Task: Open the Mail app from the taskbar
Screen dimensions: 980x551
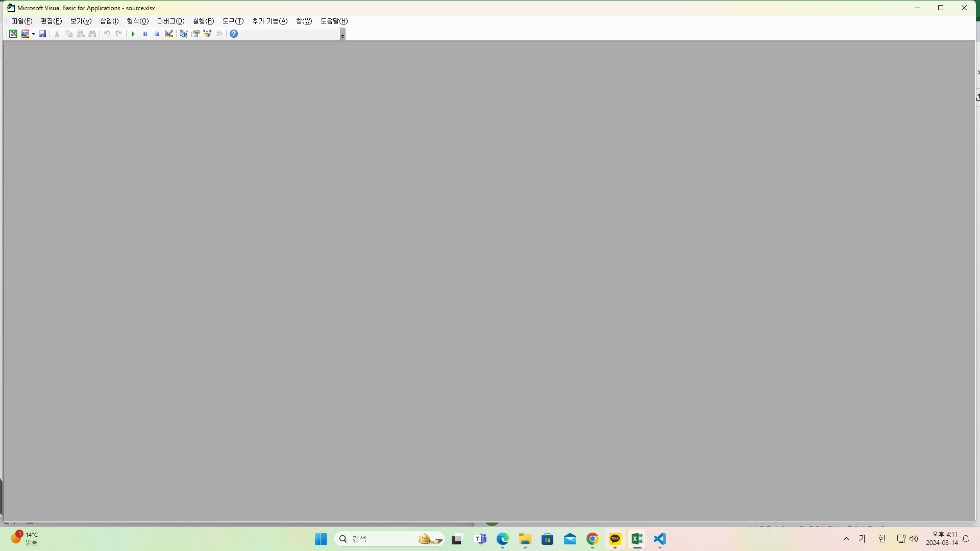Action: coord(570,539)
